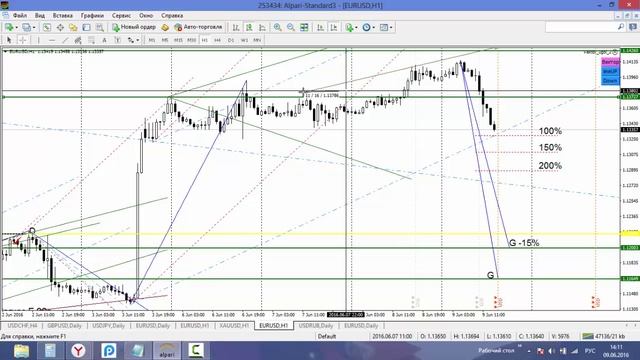Show the Navigator panel
The width and height of the screenshot is (640, 360).
pyautogui.click(x=73, y=27)
